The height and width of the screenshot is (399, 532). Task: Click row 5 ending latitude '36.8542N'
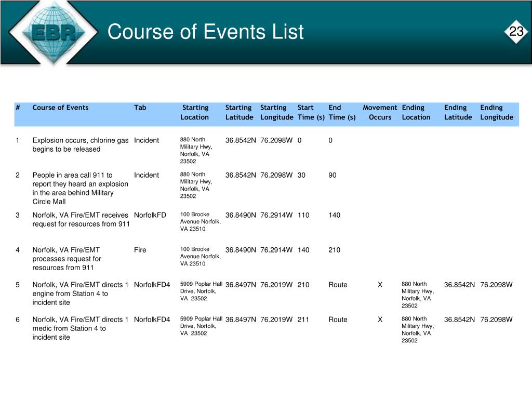(x=459, y=285)
